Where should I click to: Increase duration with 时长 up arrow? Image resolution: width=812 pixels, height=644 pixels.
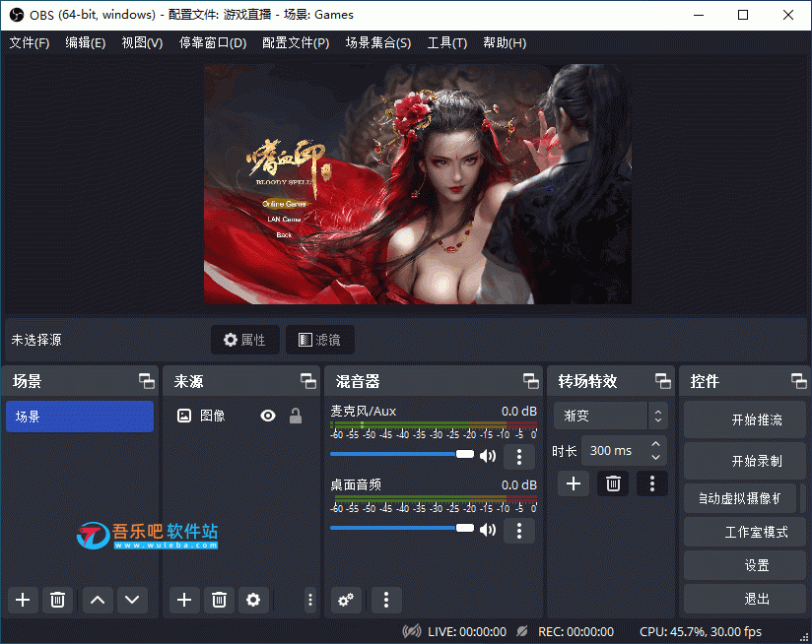[x=655, y=444]
